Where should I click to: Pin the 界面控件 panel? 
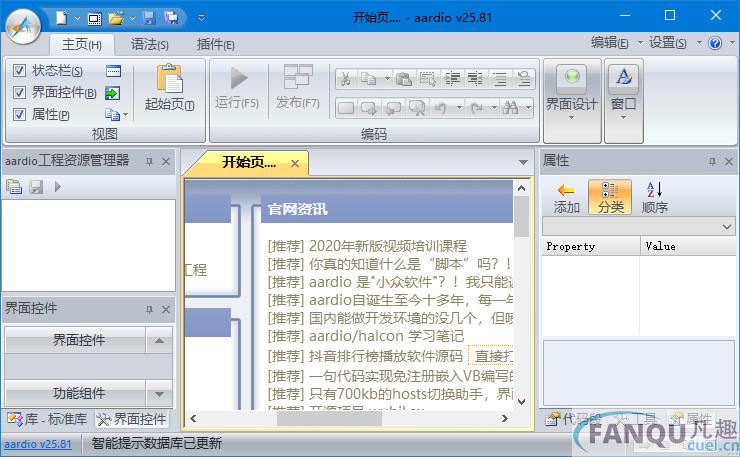(149, 309)
